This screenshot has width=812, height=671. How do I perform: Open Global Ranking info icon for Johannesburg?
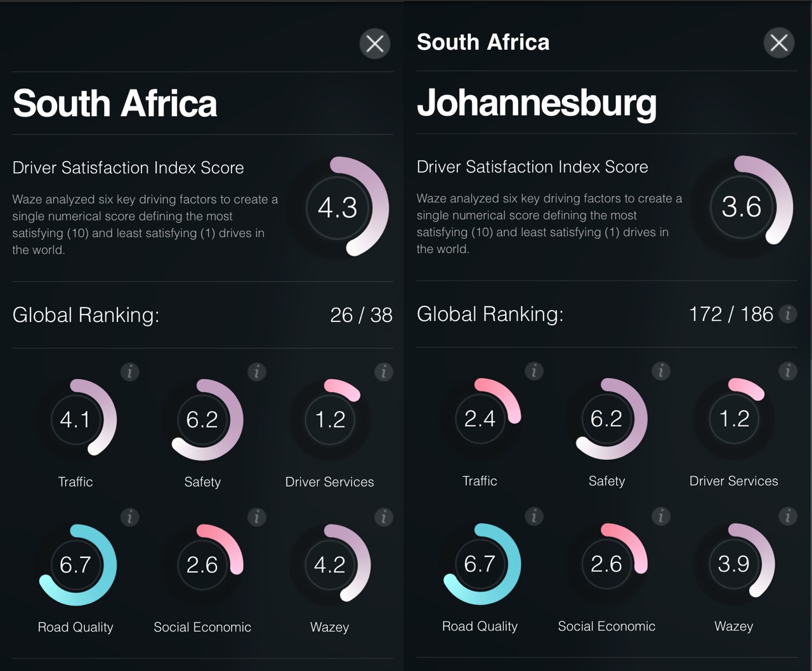click(788, 314)
